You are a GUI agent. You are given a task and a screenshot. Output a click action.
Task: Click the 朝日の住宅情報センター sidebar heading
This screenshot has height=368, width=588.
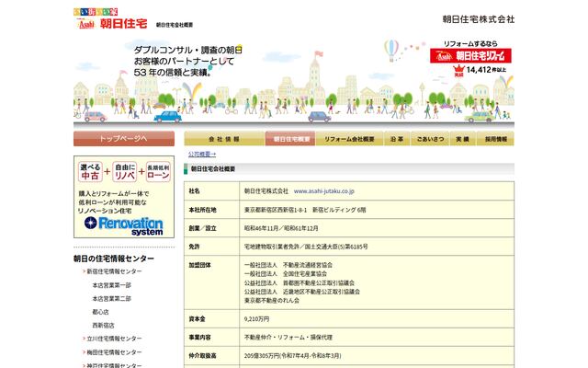(114, 259)
